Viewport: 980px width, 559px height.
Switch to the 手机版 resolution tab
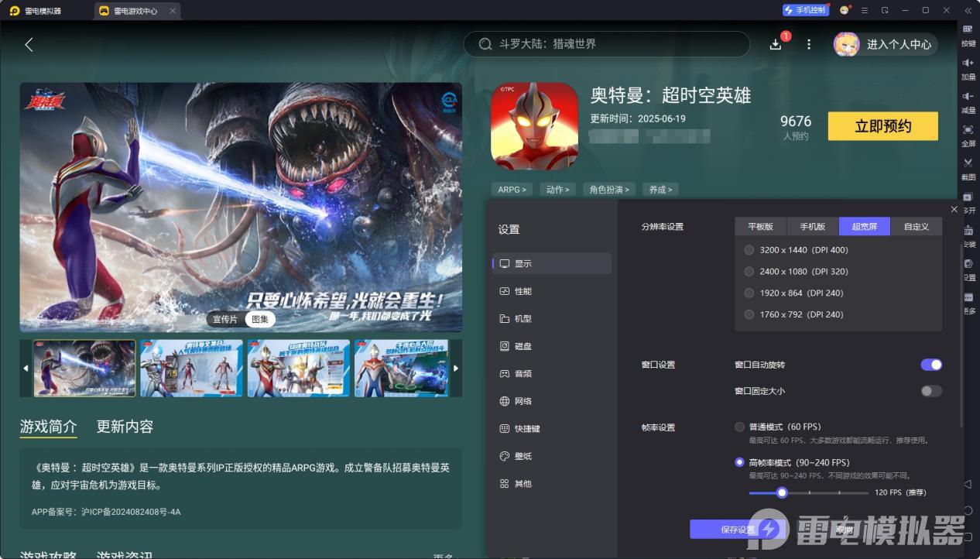[x=812, y=227]
